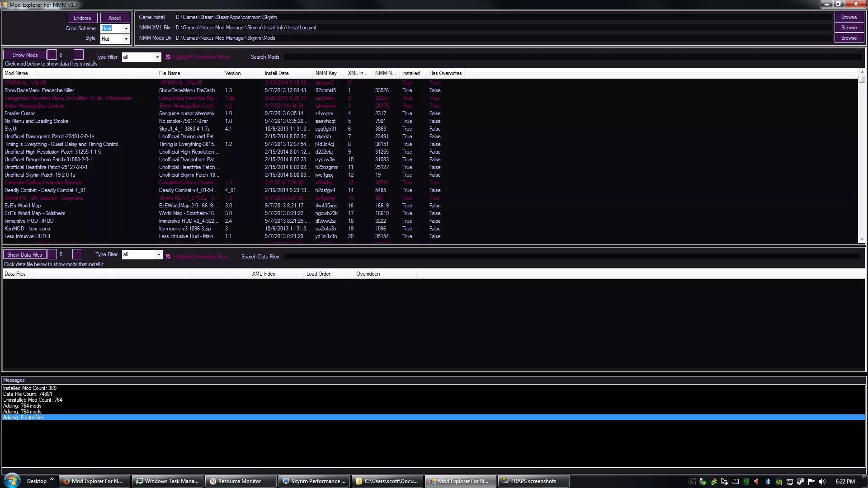Toggle Highlight Overridden Files checkbox
Image resolution: width=868 pixels, height=488 pixels.
point(168,257)
